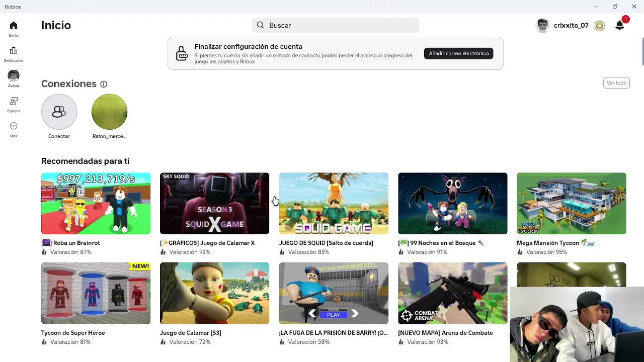Open Destacadas charts in the sidebar

coord(14,51)
